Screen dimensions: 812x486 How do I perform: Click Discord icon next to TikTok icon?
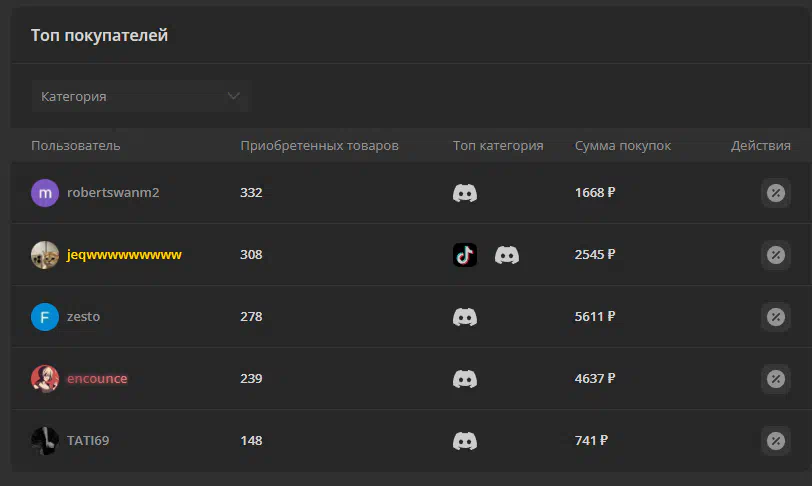[506, 255]
